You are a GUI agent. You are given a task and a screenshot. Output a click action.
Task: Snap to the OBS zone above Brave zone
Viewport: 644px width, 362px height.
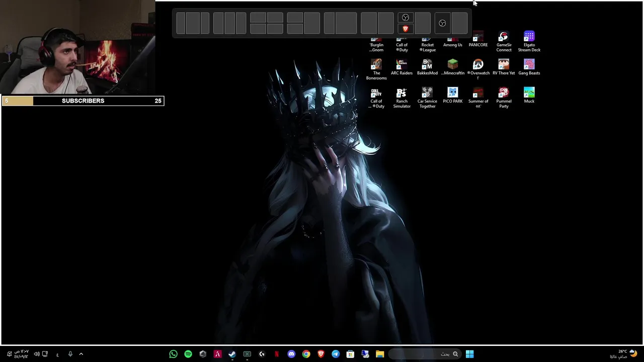(406, 18)
